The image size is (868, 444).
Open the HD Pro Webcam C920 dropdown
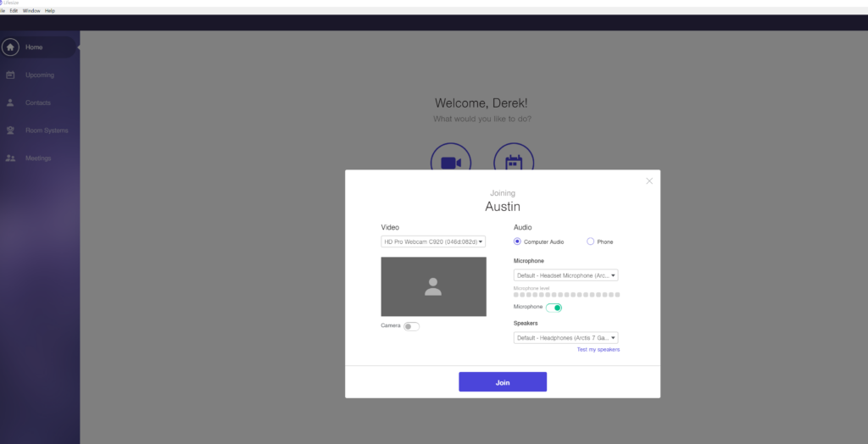433,241
